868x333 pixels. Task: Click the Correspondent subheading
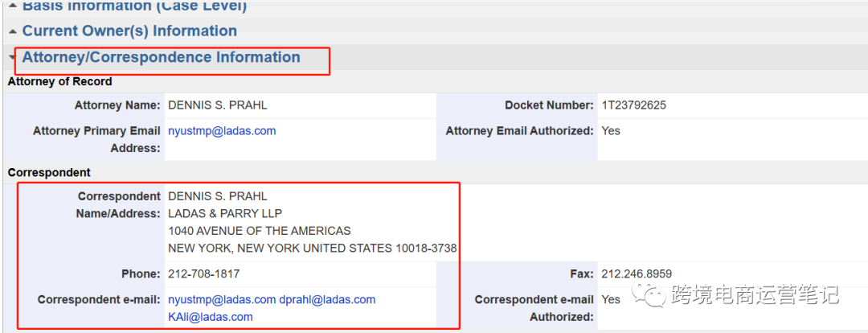[49, 172]
